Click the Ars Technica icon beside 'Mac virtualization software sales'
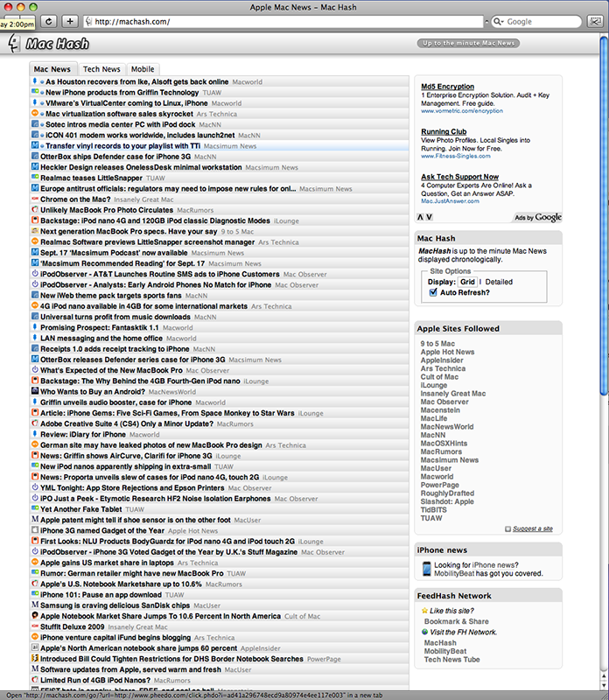 pyautogui.click(x=34, y=114)
